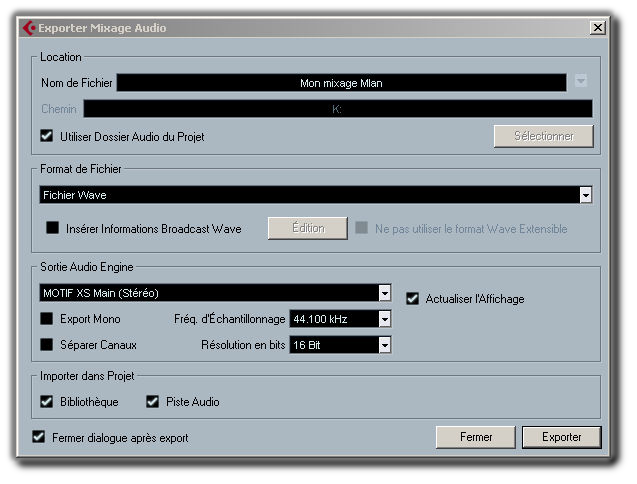Close the Exporter Mixage Audio dialog

tap(597, 28)
